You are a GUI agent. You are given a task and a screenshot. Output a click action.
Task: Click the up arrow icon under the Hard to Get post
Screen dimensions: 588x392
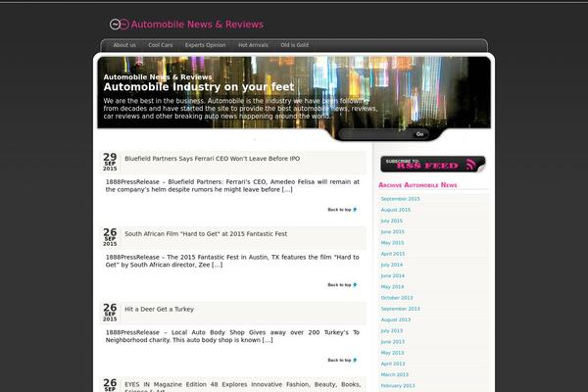355,285
